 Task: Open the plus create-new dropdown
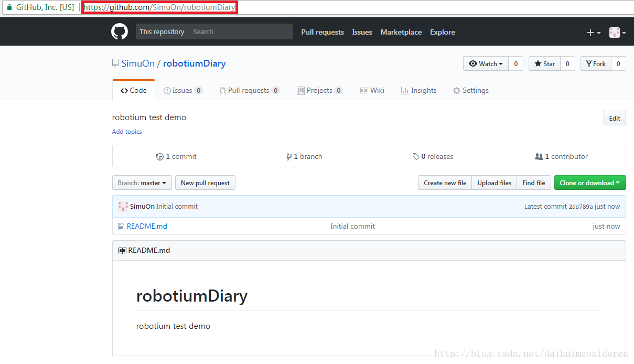594,33
